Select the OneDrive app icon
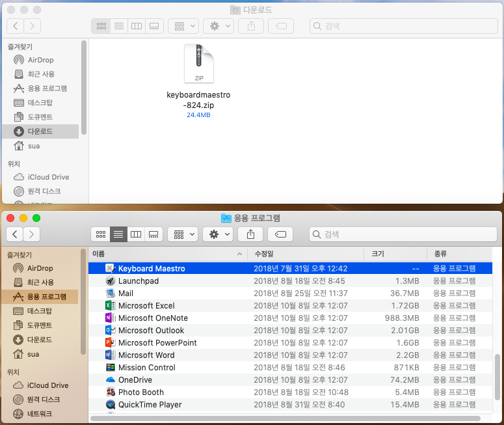504x425 pixels. 111,379
